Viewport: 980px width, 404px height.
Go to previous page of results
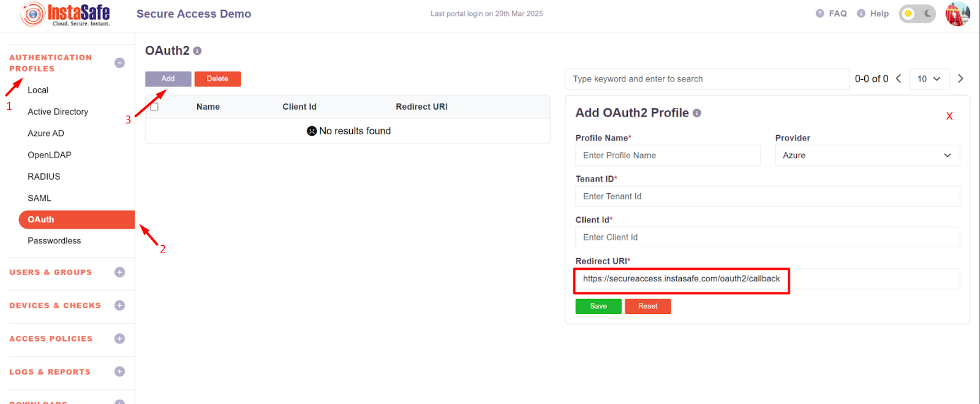pos(899,78)
